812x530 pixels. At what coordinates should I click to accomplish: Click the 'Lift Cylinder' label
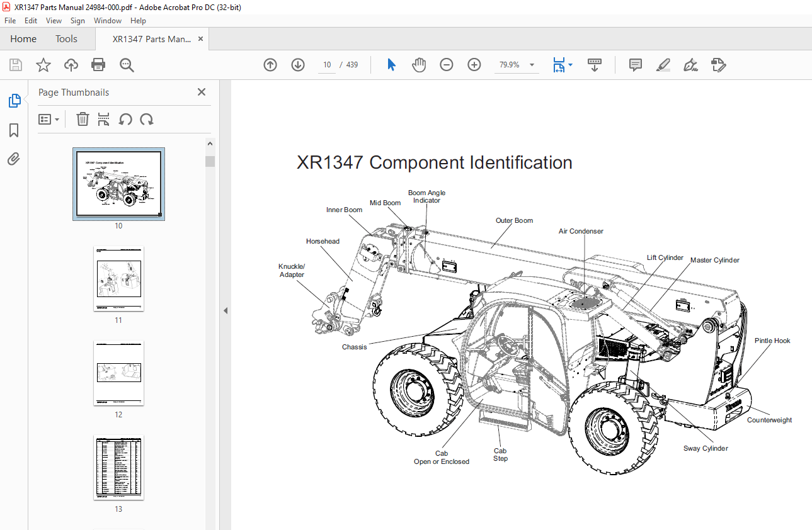point(665,257)
